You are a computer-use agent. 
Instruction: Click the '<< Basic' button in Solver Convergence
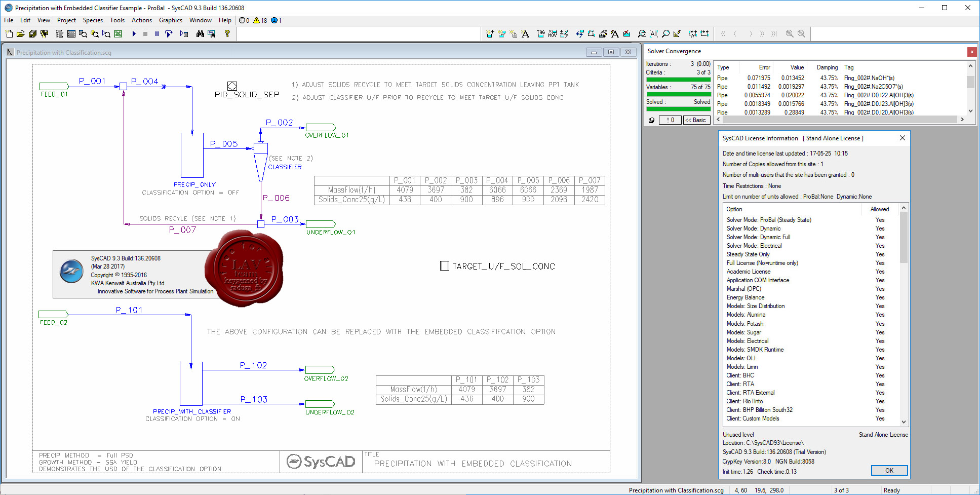pos(697,120)
